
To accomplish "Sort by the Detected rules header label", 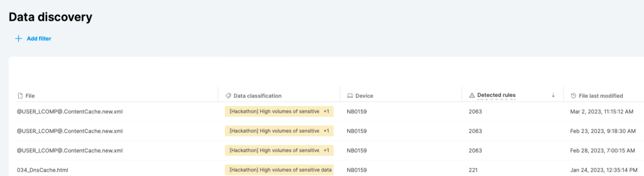I will 496,95.
